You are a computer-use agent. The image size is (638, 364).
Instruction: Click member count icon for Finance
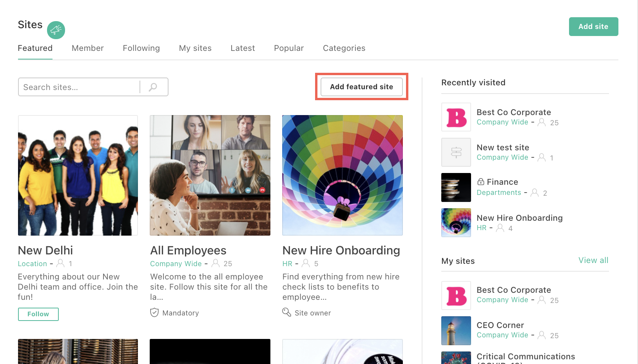pos(535,193)
